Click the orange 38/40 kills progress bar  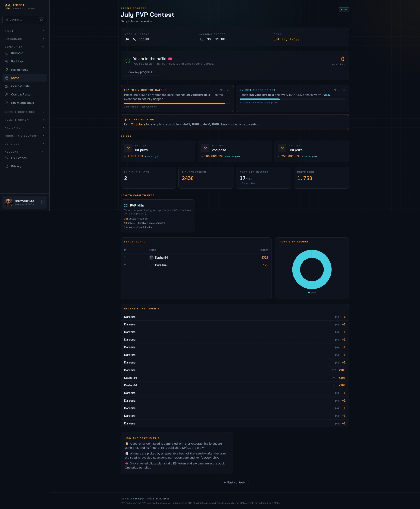point(177,103)
